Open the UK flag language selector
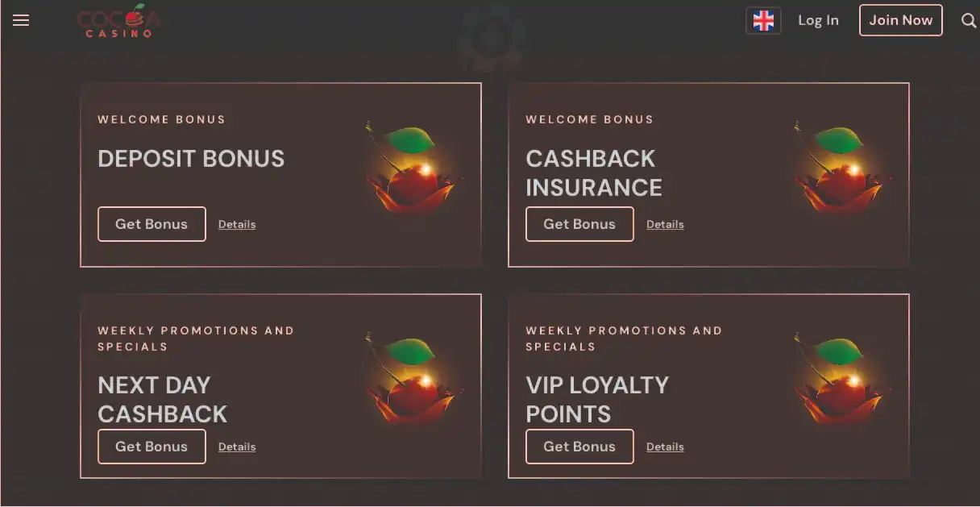This screenshot has height=507, width=980. [763, 21]
